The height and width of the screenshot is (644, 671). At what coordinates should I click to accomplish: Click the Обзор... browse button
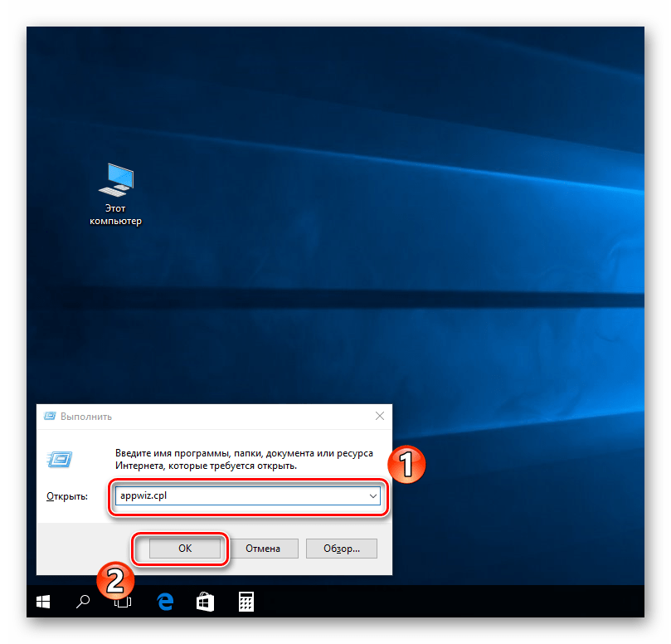pyautogui.click(x=341, y=549)
